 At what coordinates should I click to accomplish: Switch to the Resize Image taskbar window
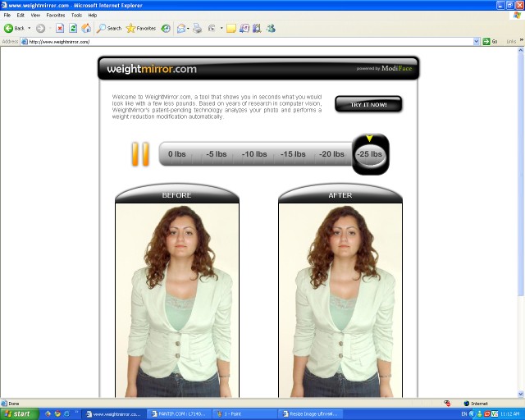[311, 414]
